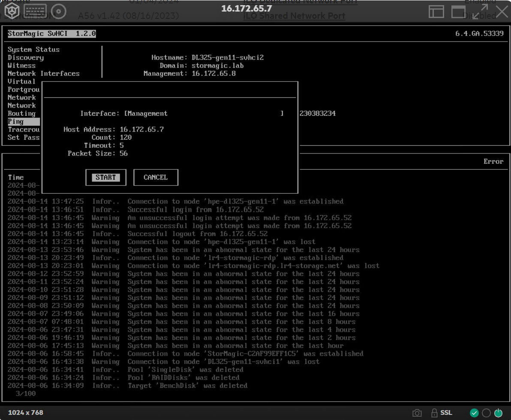Select Witness menu entry
The height and width of the screenshot is (420, 511).
(22, 66)
